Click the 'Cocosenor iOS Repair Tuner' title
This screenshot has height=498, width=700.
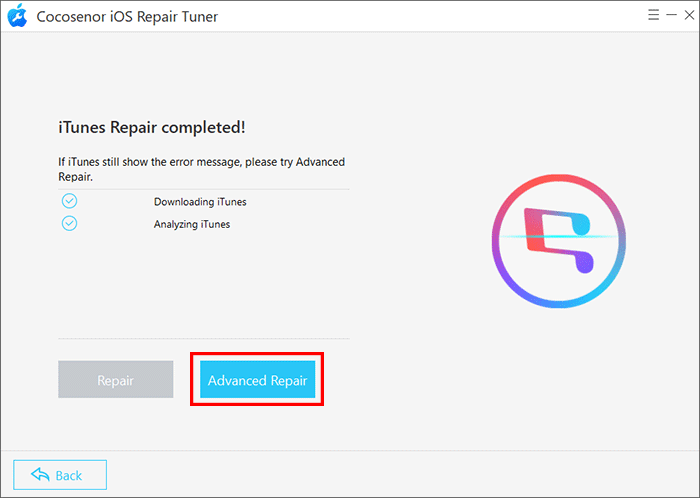[127, 17]
